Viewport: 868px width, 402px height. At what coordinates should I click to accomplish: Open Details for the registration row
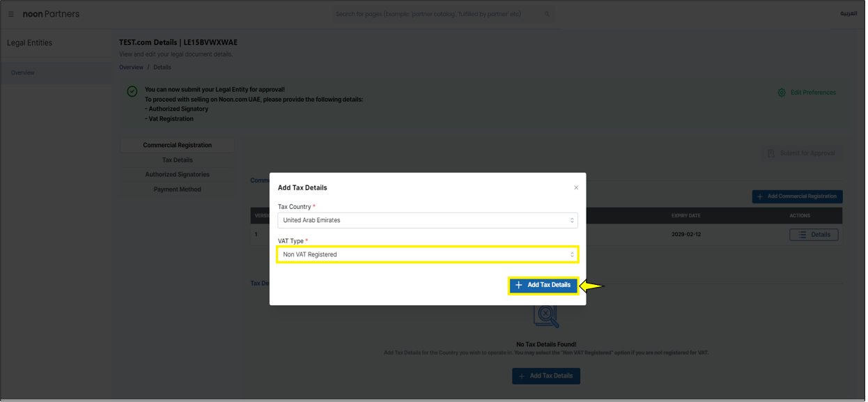(814, 235)
